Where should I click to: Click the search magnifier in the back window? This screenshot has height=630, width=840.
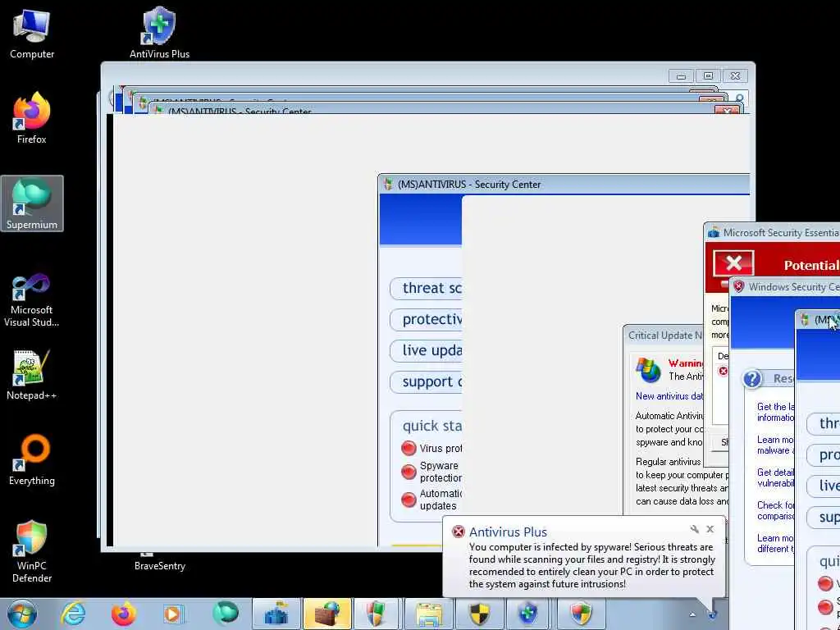tap(739, 98)
